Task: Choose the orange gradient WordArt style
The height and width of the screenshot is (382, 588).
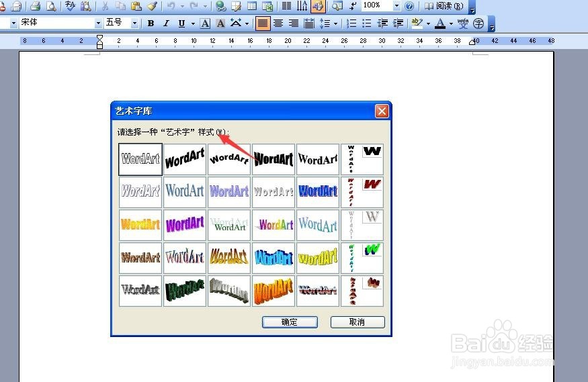Action: pos(140,225)
